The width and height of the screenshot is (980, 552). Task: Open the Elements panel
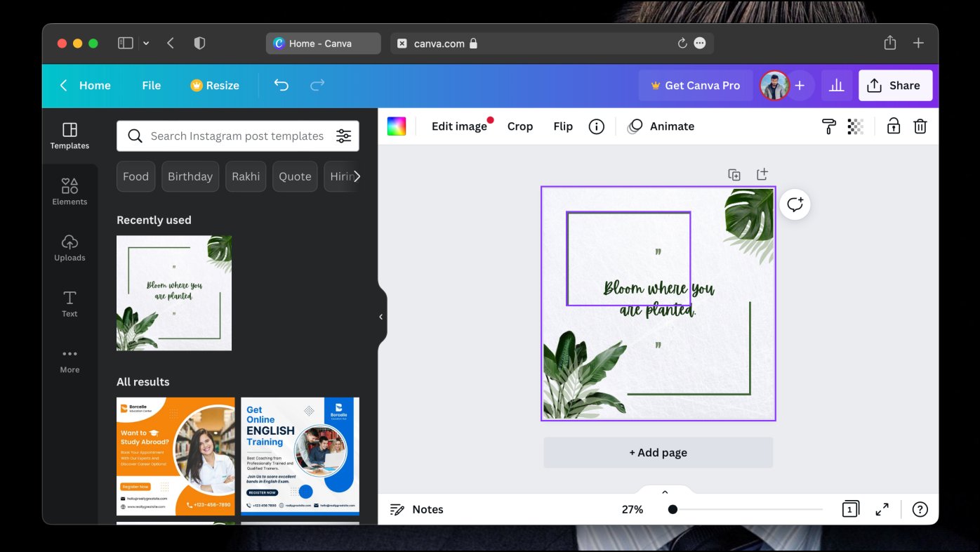tap(69, 192)
